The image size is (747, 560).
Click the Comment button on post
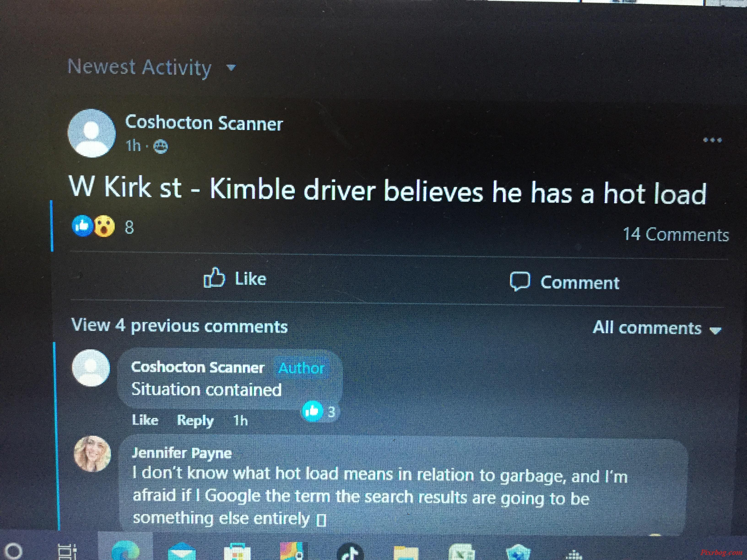[x=564, y=282]
